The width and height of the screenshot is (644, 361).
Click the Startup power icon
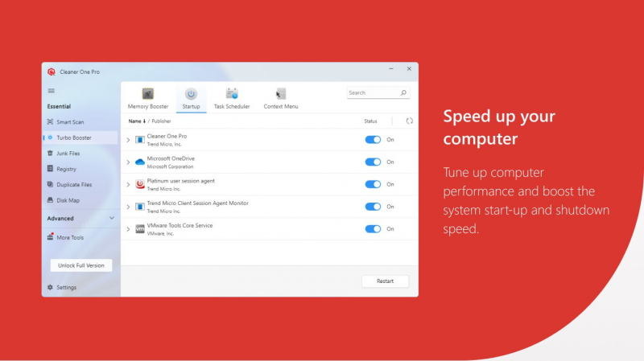(191, 94)
